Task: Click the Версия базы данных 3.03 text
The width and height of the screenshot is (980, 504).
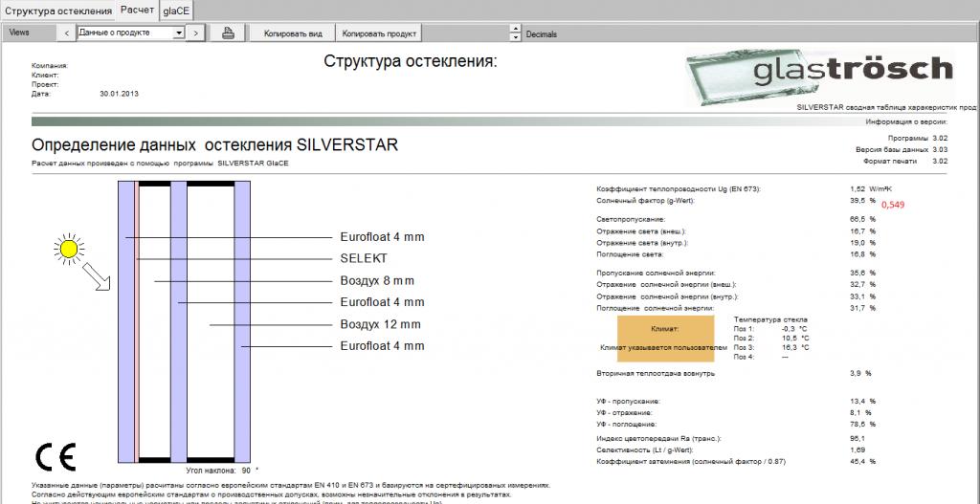Action: (902, 150)
